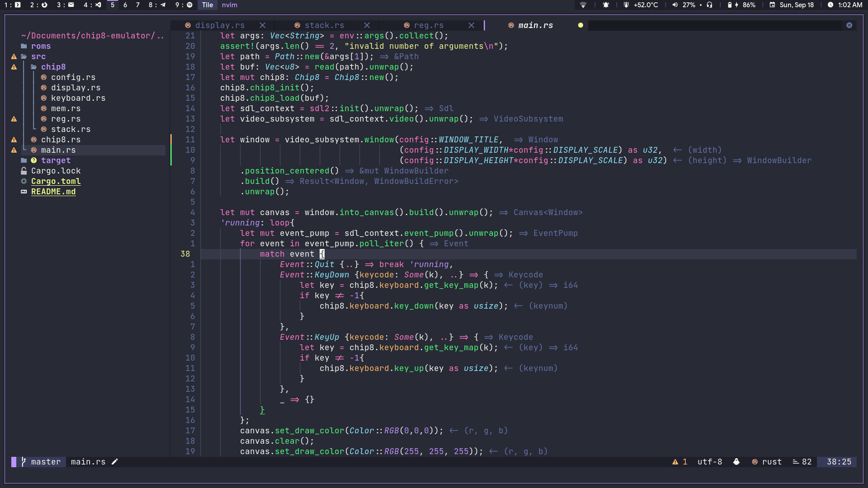Click the battery 86% indicator
The height and width of the screenshot is (488, 868).
742,5
